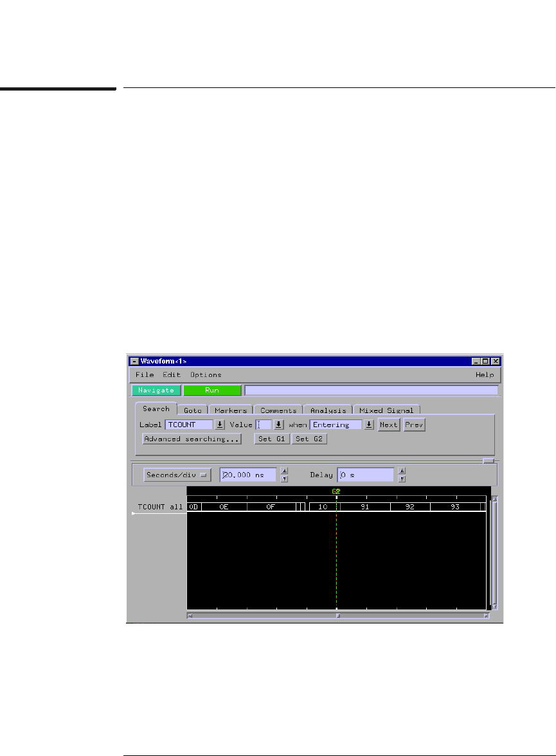Image resolution: width=556 pixels, height=756 pixels.
Task: Click the pane resize sash handle
Action: pos(489,461)
